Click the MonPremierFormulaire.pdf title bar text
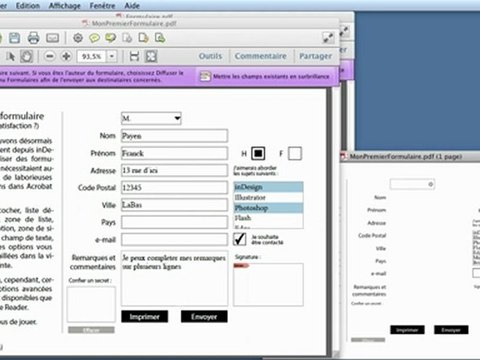 134,23
